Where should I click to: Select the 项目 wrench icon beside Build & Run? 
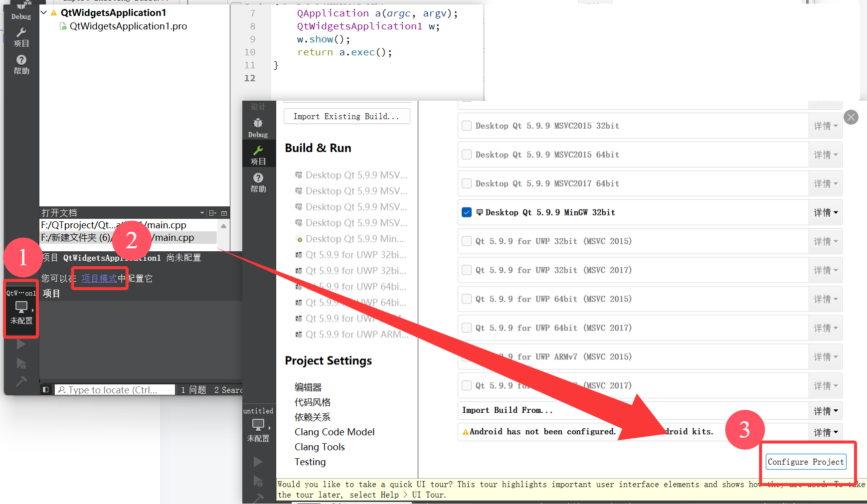tap(258, 155)
